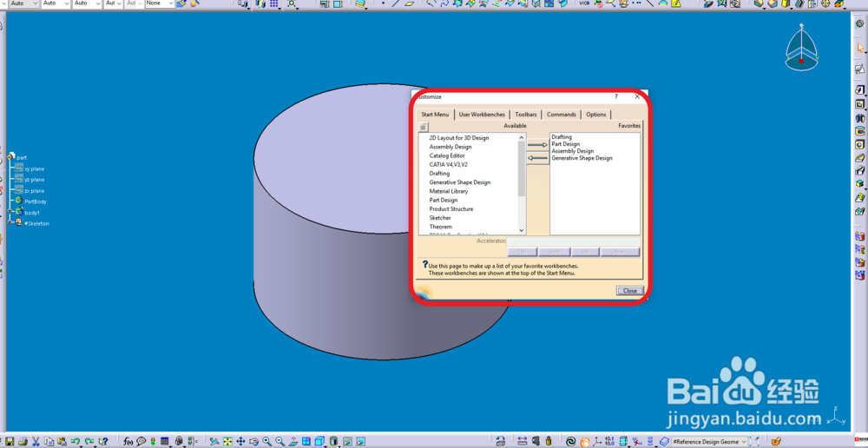Switch to the Commands tab
This screenshot has height=448, width=868.
pyautogui.click(x=562, y=115)
